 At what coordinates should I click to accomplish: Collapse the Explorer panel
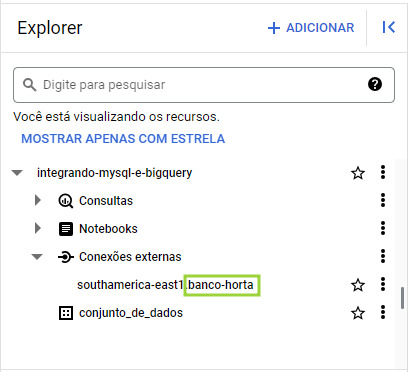(x=389, y=27)
